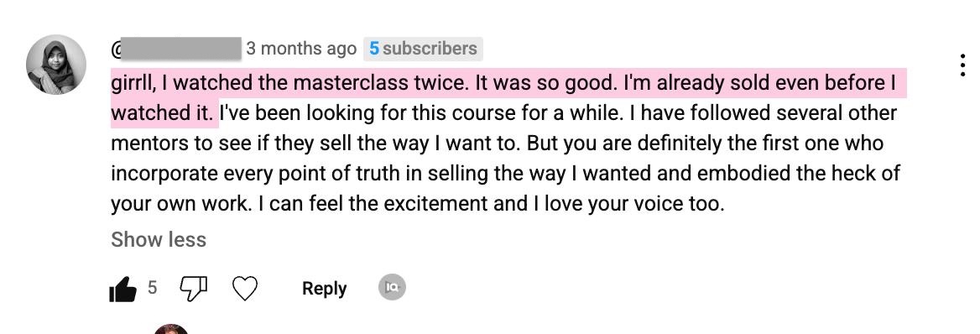The image size is (980, 334).
Task: Open the reply author's avatar below
Action: [171, 329]
